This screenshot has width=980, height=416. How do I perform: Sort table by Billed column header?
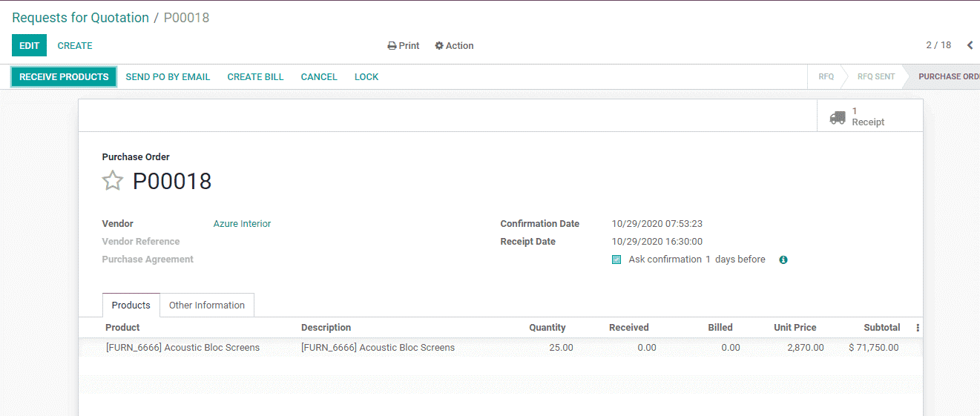(x=720, y=328)
